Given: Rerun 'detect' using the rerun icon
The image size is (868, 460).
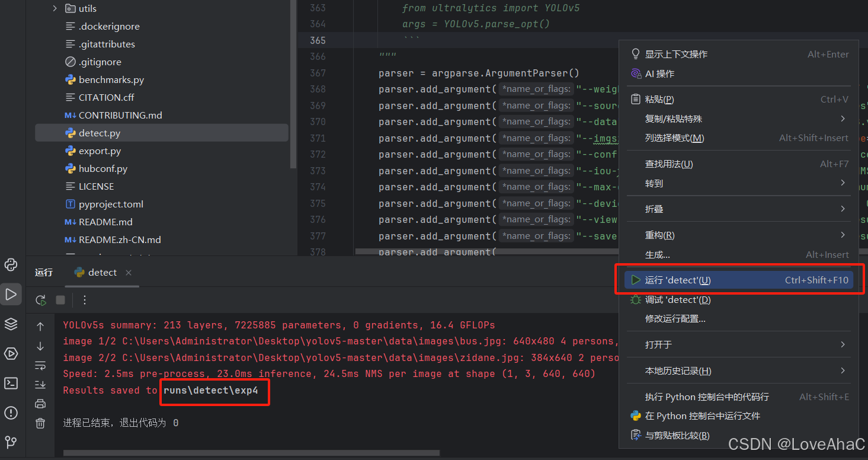Looking at the screenshot, I should coord(41,300).
